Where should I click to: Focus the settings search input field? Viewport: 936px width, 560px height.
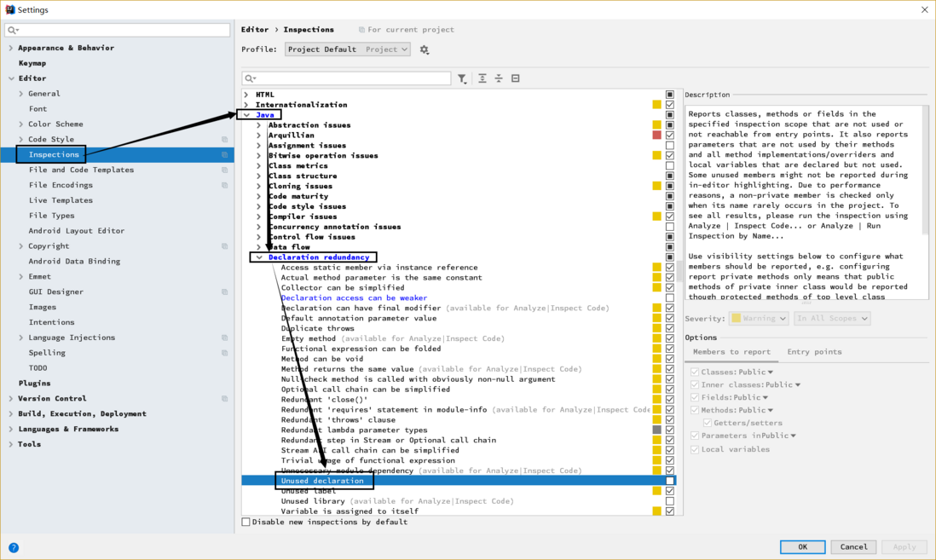[117, 30]
